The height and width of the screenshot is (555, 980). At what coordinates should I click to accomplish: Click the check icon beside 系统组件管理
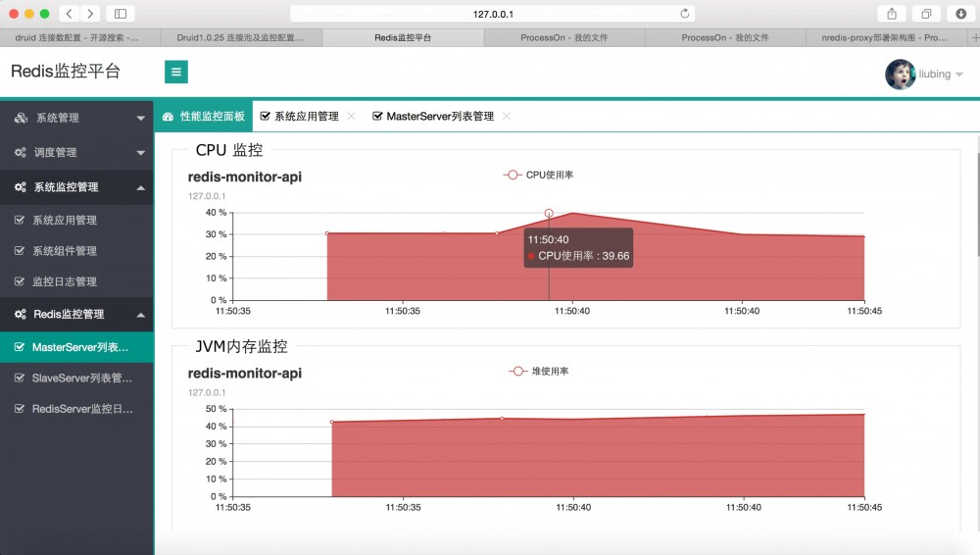[x=20, y=251]
